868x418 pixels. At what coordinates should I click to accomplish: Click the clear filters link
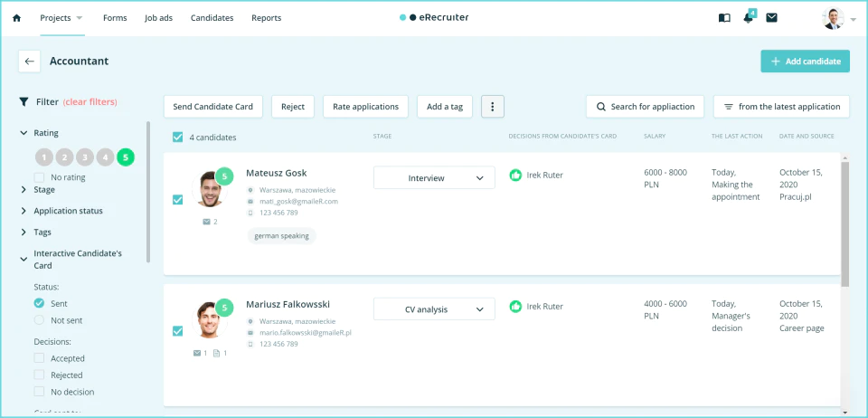click(x=90, y=102)
